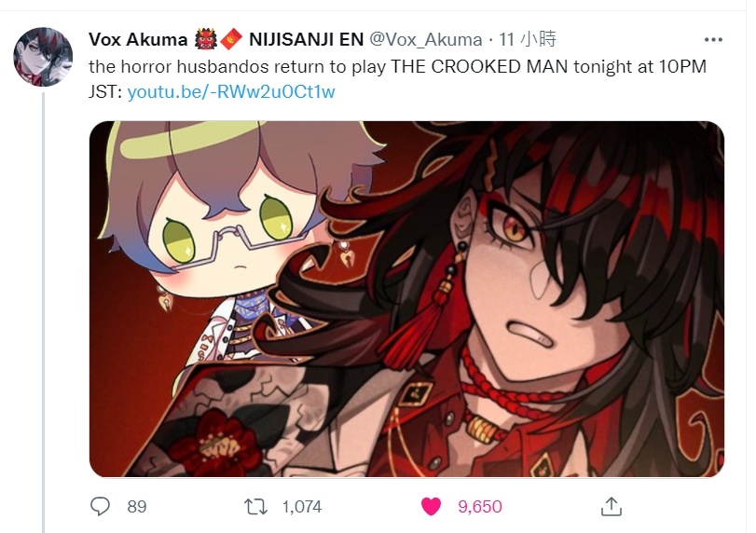
Task: Click the tweet text about THE CROOKED MAN
Action: coord(397,78)
